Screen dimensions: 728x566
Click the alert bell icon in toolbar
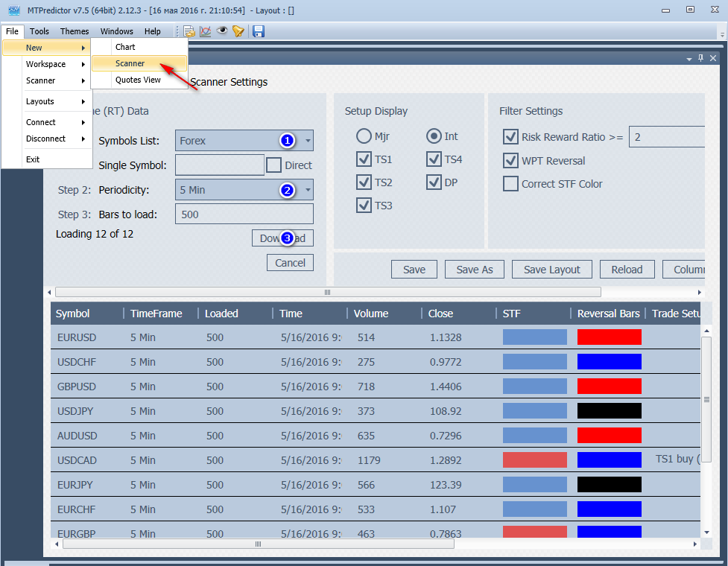pyautogui.click(x=238, y=31)
